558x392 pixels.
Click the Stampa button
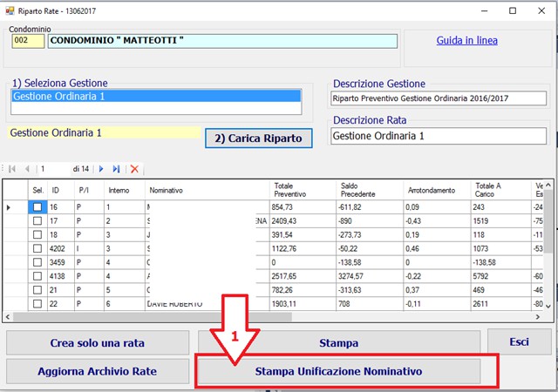[339, 343]
